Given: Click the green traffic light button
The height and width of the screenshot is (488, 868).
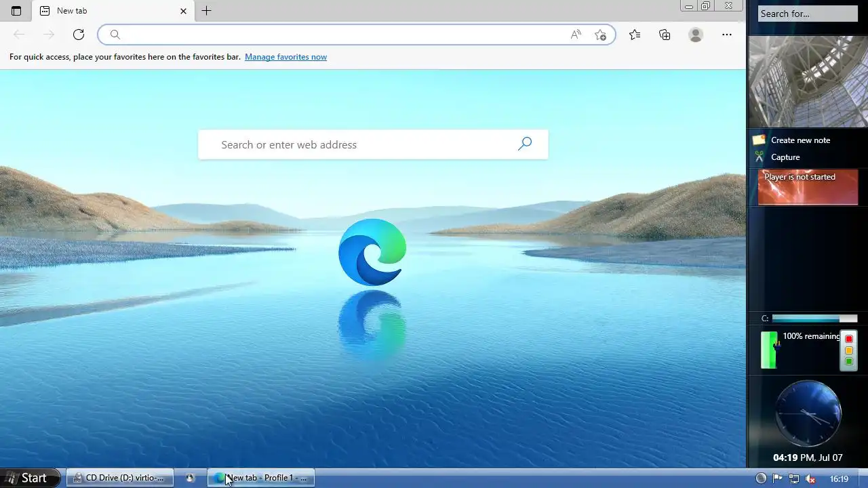Looking at the screenshot, I should point(848,361).
